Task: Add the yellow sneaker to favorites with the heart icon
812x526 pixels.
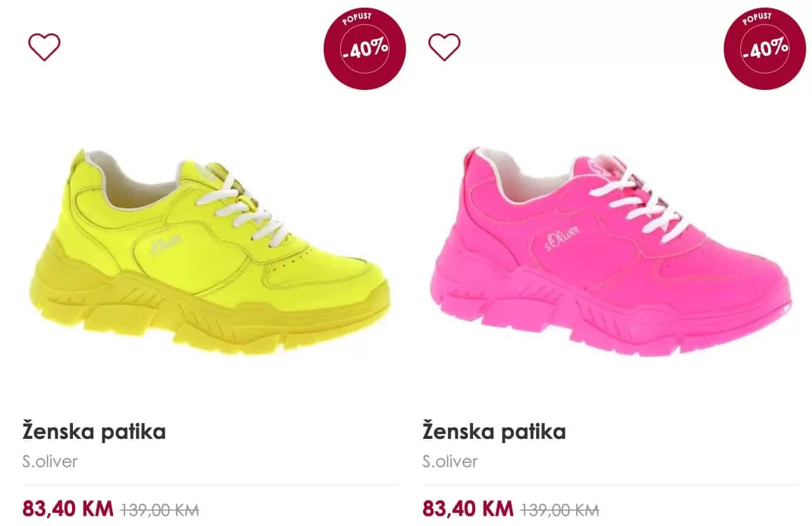Action: pyautogui.click(x=45, y=47)
